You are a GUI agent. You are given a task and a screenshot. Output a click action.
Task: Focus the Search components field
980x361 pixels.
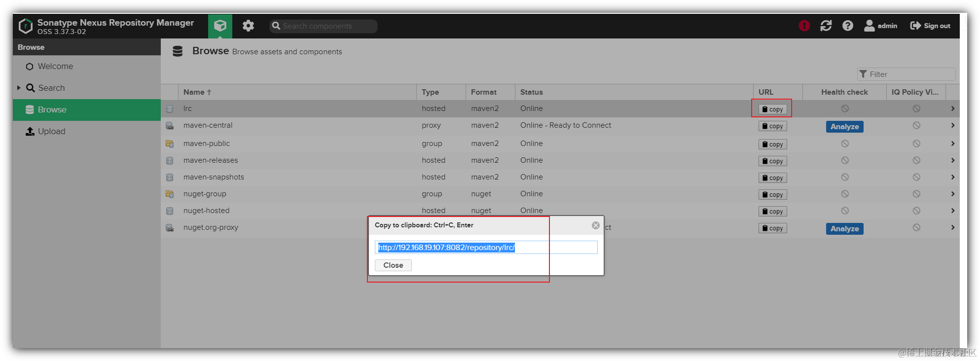(x=324, y=26)
